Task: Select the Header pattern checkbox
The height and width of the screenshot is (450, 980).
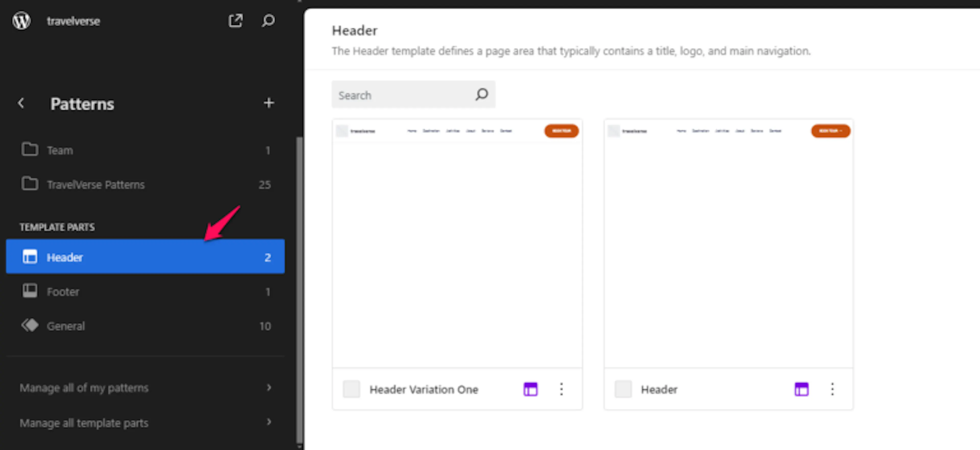Action: pyautogui.click(x=623, y=389)
